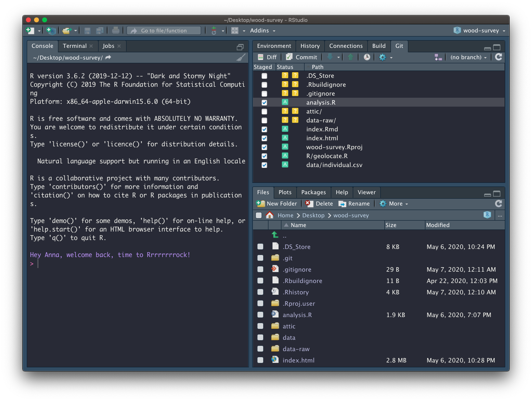532x401 pixels.
Task: Unstage index.Rmd in Git pane
Action: (x=264, y=129)
